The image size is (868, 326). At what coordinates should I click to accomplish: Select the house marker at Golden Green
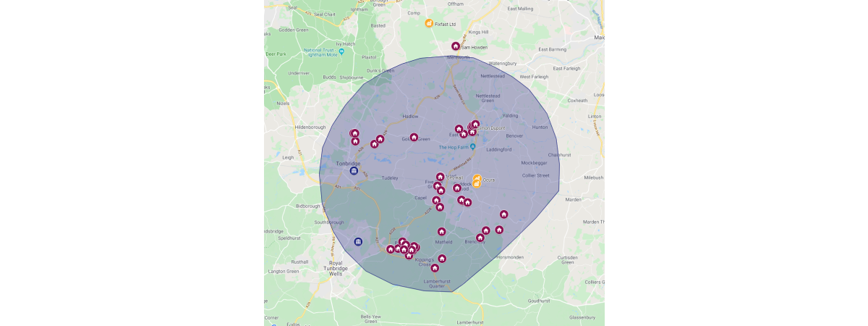[x=414, y=137]
